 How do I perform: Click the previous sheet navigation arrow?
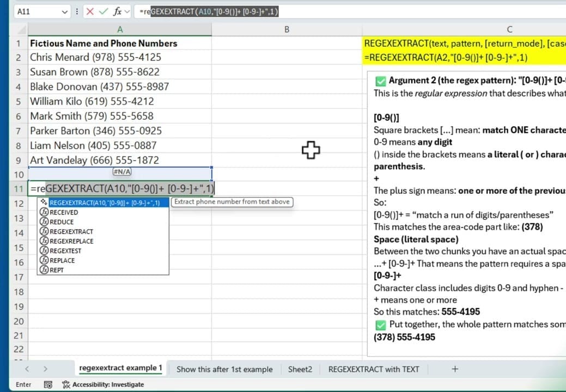[27, 369]
